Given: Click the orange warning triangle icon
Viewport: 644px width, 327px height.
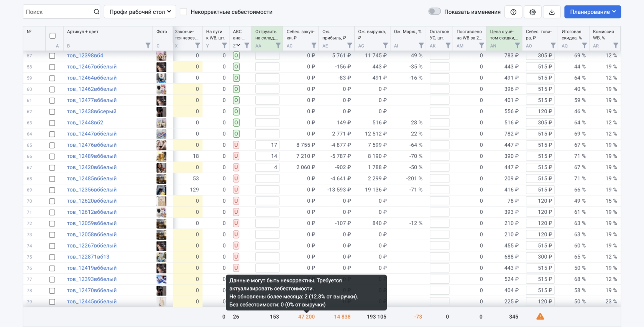Looking at the screenshot, I should click(x=540, y=317).
